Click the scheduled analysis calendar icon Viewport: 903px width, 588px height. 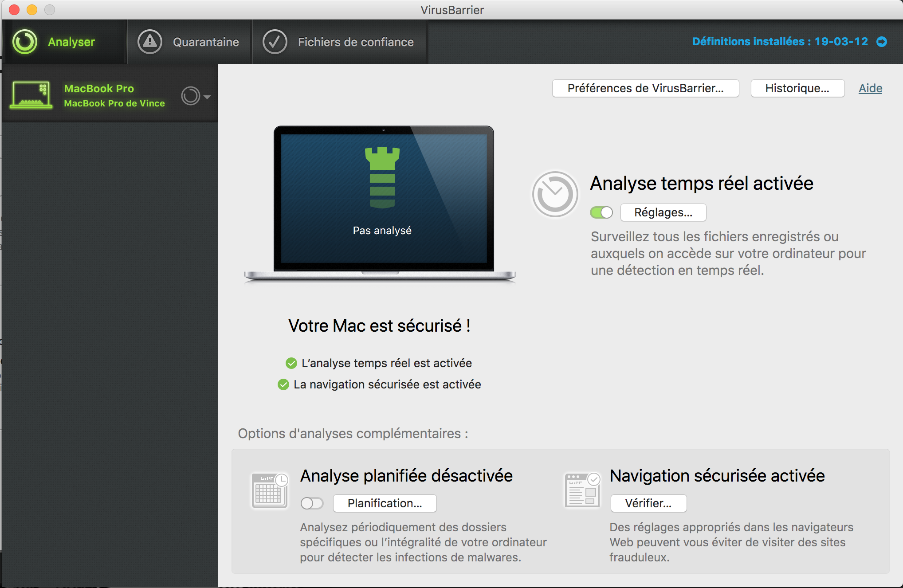coord(270,490)
